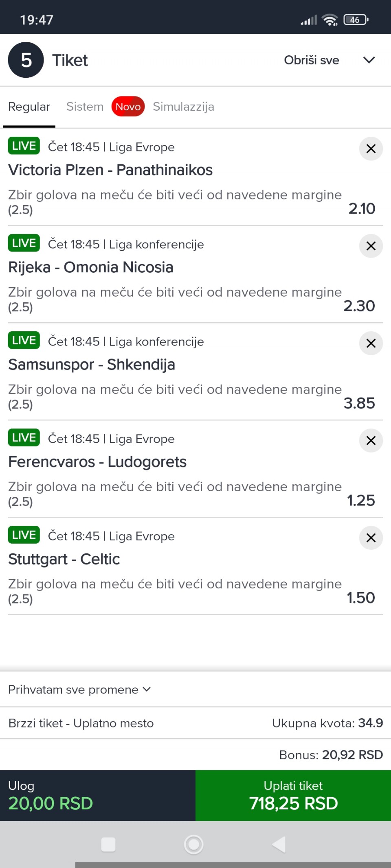Collapse the ticket panel chevron

[x=369, y=60]
